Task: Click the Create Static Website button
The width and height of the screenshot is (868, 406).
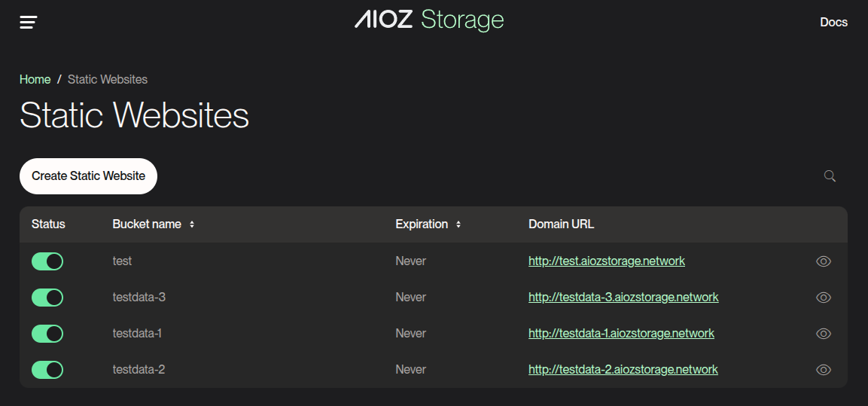Action: (88, 176)
